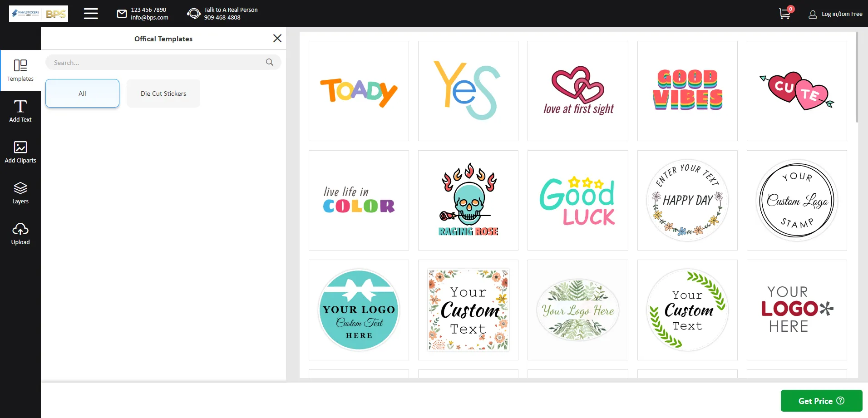Switch to the Die Cut Stickers tab
The width and height of the screenshot is (868, 418).
pyautogui.click(x=163, y=93)
